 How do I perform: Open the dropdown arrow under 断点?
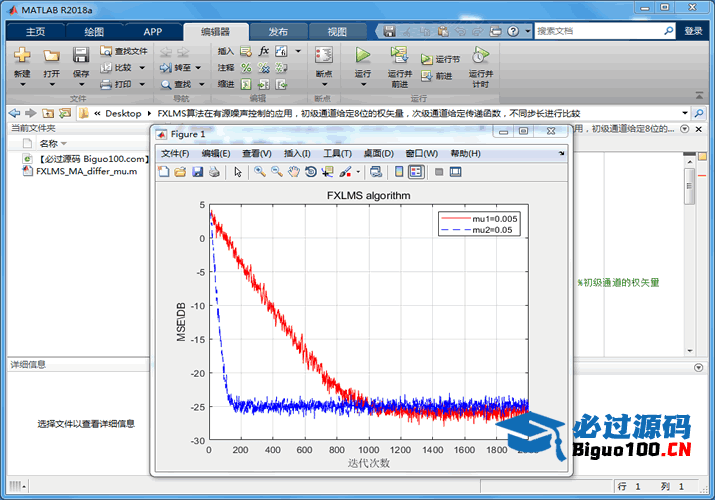[324, 84]
